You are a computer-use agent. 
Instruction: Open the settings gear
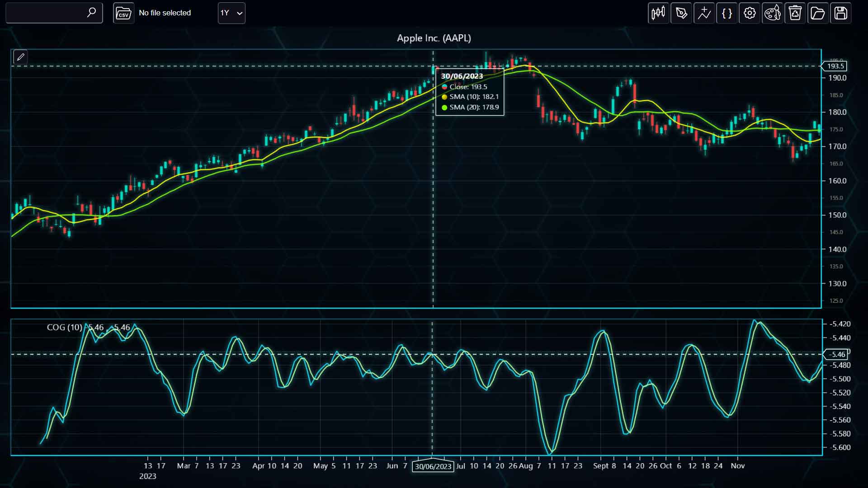point(750,13)
